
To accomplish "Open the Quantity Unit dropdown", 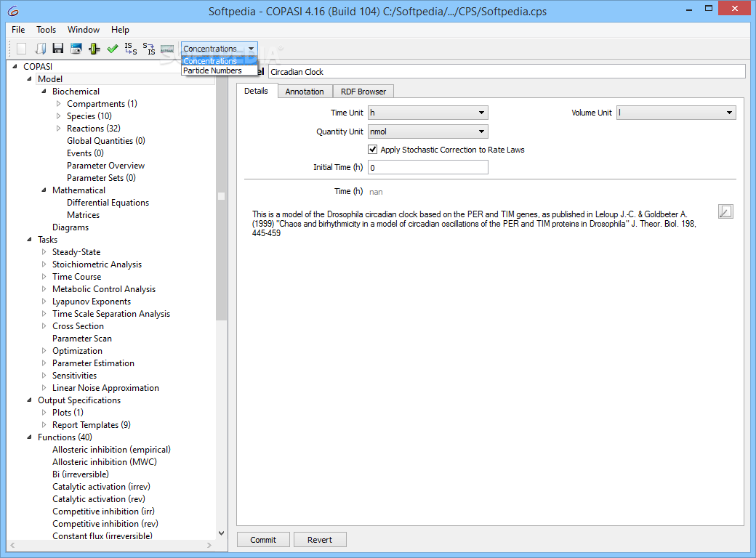I will (x=428, y=132).
